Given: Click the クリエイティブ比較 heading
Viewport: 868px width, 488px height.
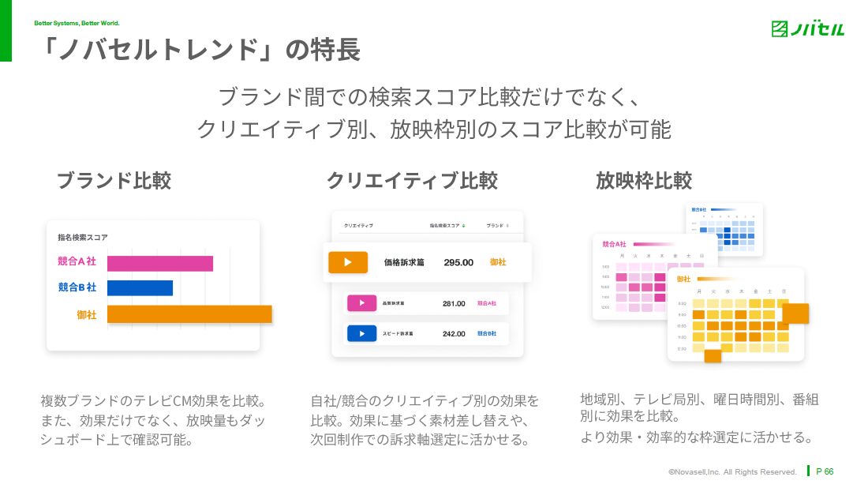Looking at the screenshot, I should coord(412,181).
